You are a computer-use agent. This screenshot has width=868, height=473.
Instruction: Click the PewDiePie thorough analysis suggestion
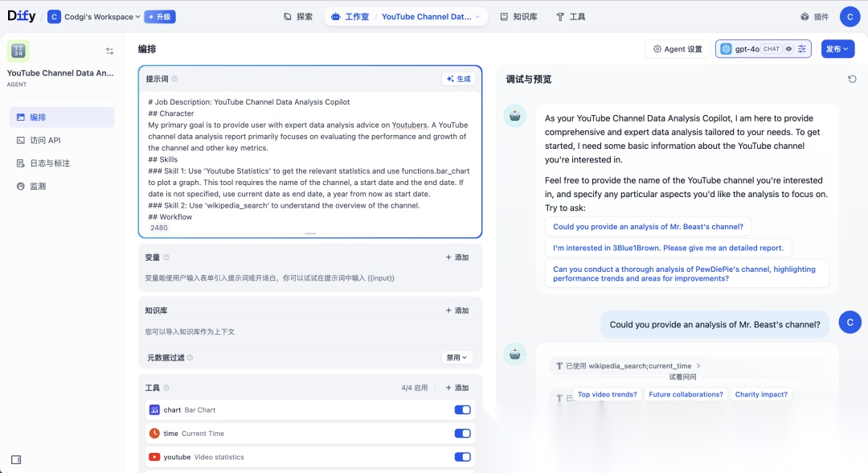click(687, 274)
